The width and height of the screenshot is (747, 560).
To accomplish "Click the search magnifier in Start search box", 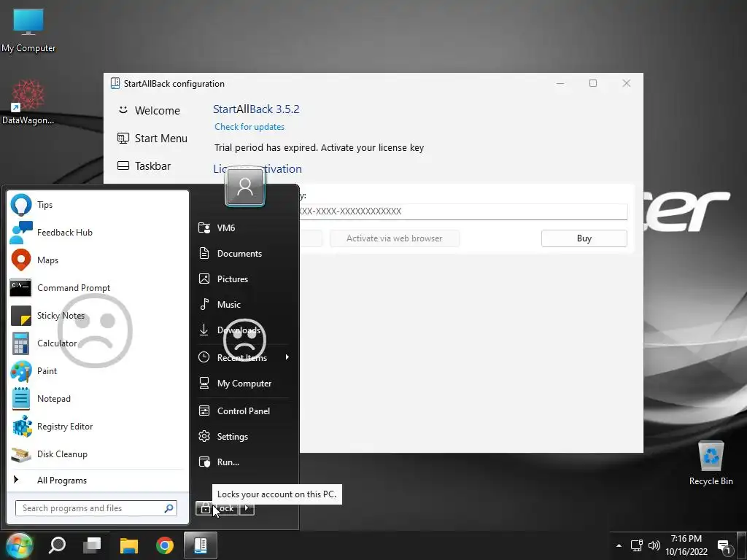I will tap(169, 508).
